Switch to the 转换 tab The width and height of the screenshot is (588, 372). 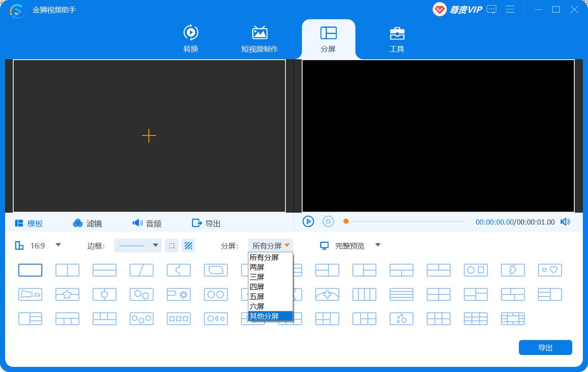coord(191,39)
